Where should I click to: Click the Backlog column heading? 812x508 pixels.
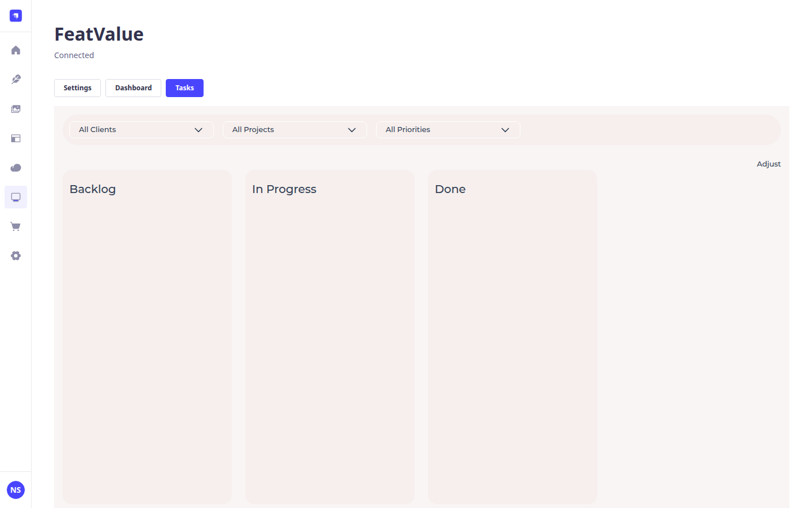pyautogui.click(x=92, y=189)
